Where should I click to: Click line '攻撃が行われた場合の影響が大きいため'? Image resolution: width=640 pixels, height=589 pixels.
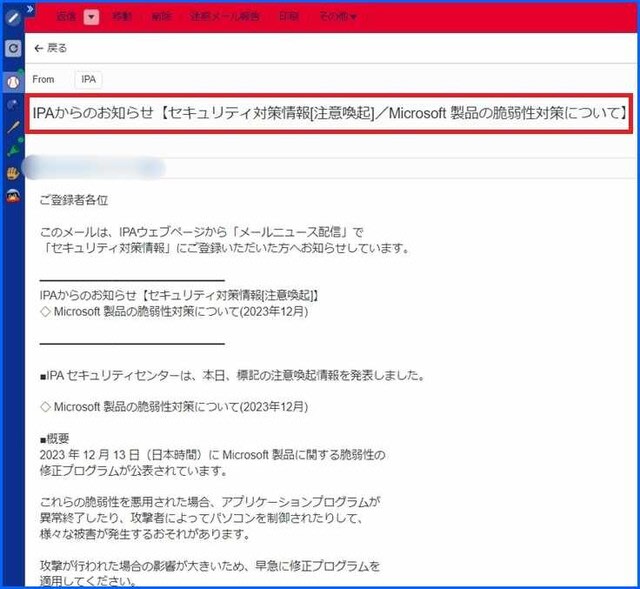coord(210,566)
